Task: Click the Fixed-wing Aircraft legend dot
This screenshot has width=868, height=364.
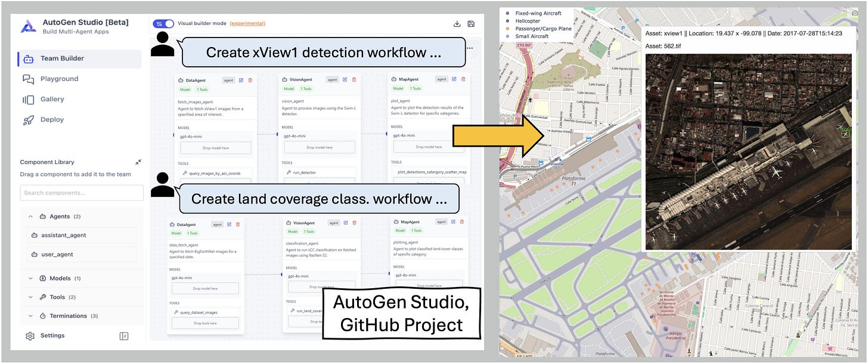Action: (x=507, y=13)
